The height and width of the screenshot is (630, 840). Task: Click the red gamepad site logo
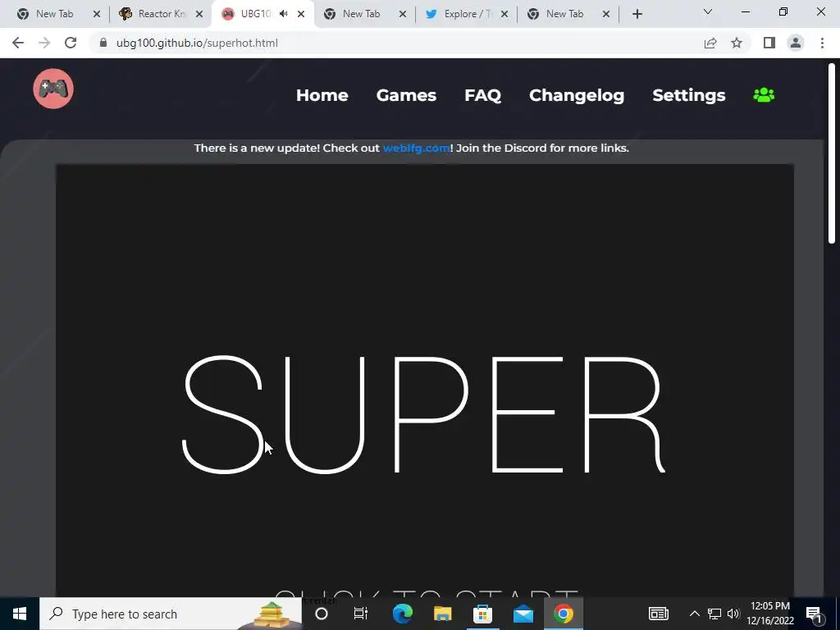[x=53, y=89]
